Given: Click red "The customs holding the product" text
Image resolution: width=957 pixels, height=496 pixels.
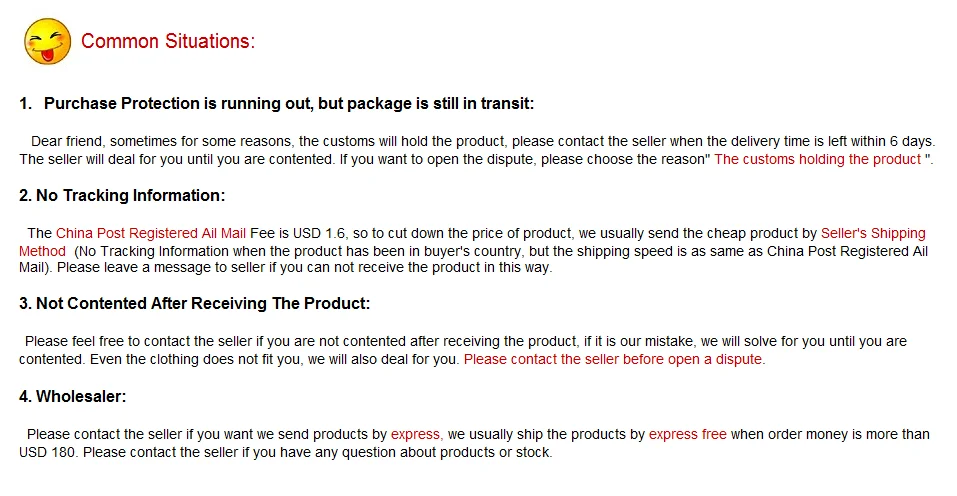Looking at the screenshot, I should click(x=816, y=159).
